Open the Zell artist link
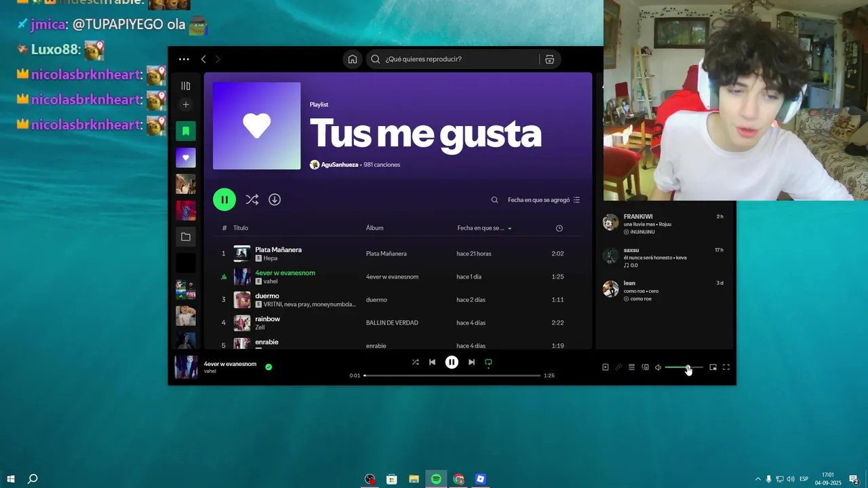The height and width of the screenshot is (488, 868). [260, 327]
